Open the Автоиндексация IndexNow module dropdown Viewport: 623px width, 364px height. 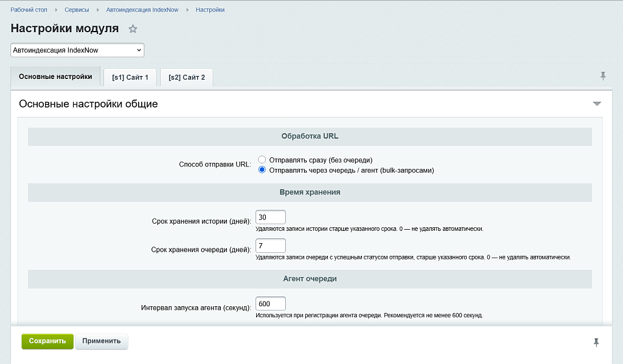(x=77, y=50)
